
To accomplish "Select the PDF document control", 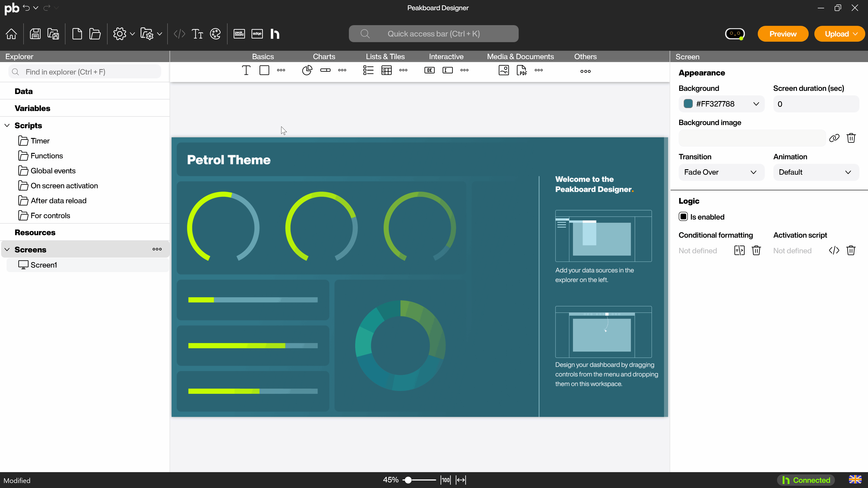I will click(522, 70).
